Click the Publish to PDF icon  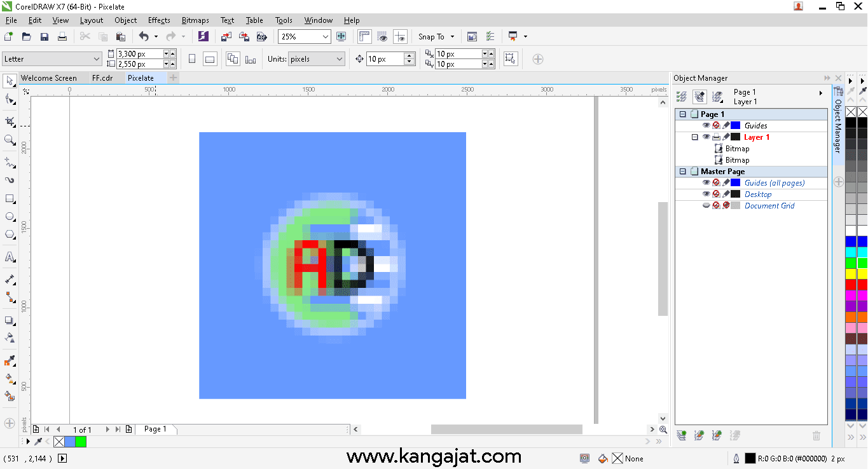261,37
